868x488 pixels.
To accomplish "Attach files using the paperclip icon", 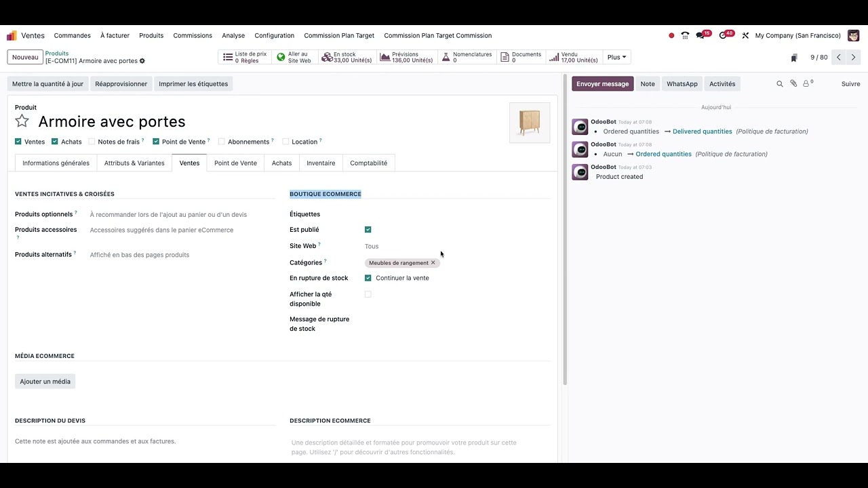I will pos(793,84).
